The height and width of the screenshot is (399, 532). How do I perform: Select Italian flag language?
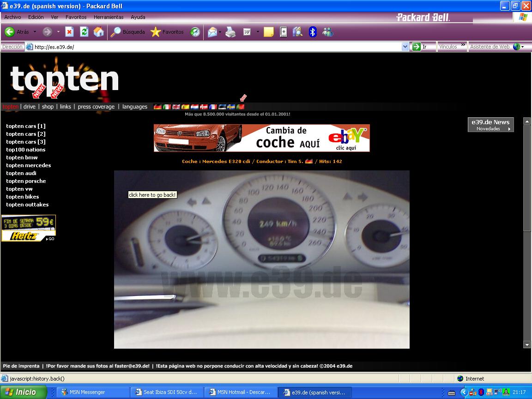pyautogui.click(x=167, y=107)
